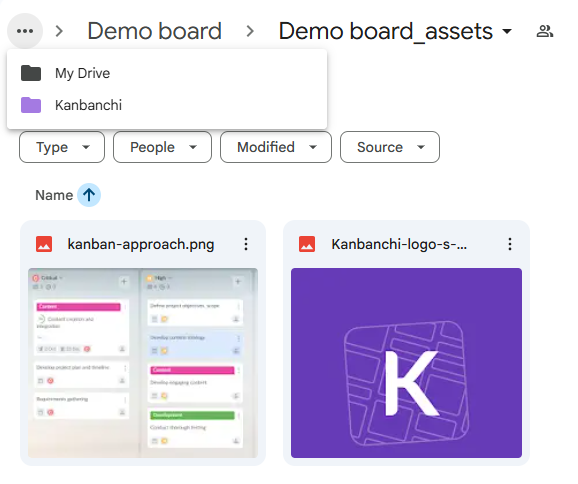Open kanban-approach.png thumbnail preview
Screen dimensions: 578x484
[x=143, y=363]
